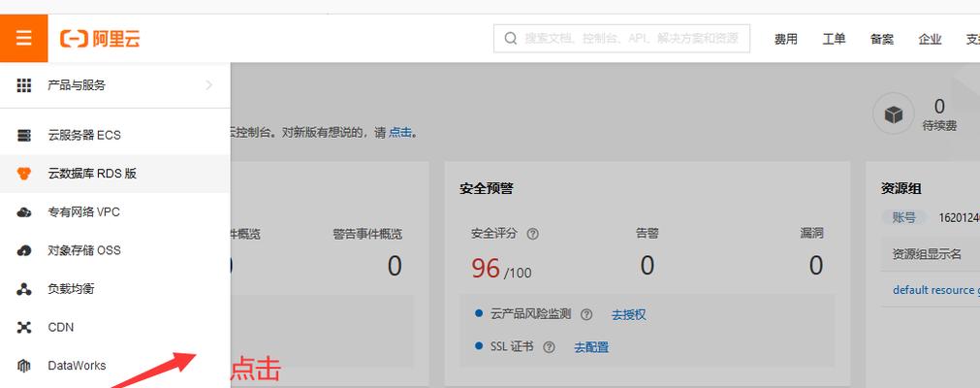Click help icon beside 安全评分
Viewport: 980px width, 388px height.
[532, 234]
